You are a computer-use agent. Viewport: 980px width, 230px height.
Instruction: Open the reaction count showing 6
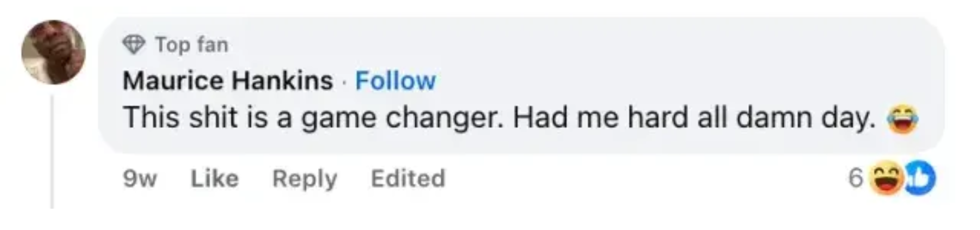855,178
